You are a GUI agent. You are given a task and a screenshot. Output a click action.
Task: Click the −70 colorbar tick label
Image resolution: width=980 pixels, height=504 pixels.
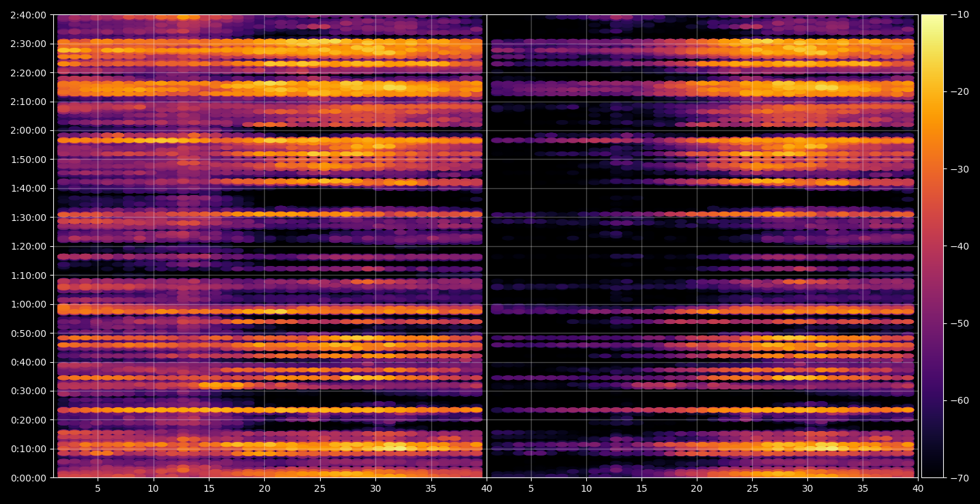point(960,478)
